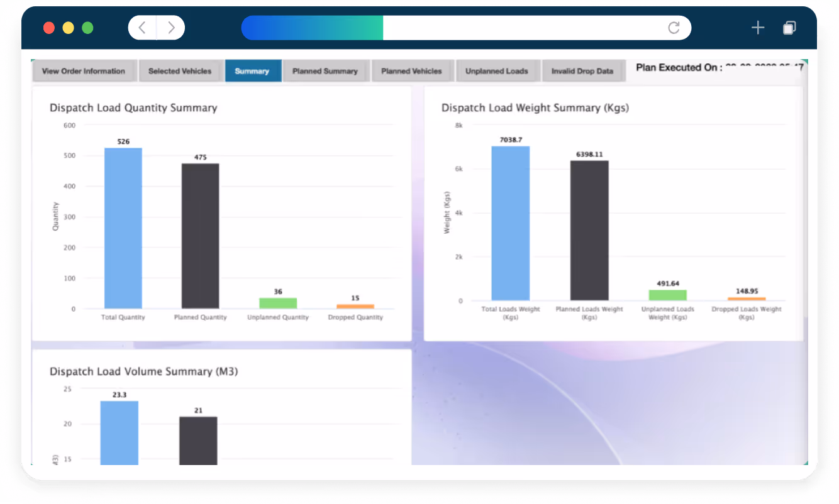The width and height of the screenshot is (839, 504).
Task: Click the Planned Quantity axis label
Action: pyautogui.click(x=201, y=317)
